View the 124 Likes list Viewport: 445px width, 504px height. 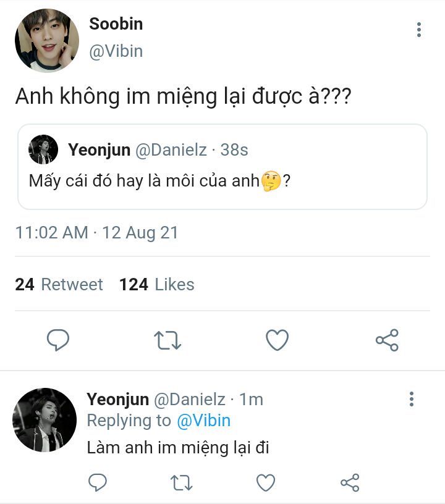click(157, 284)
